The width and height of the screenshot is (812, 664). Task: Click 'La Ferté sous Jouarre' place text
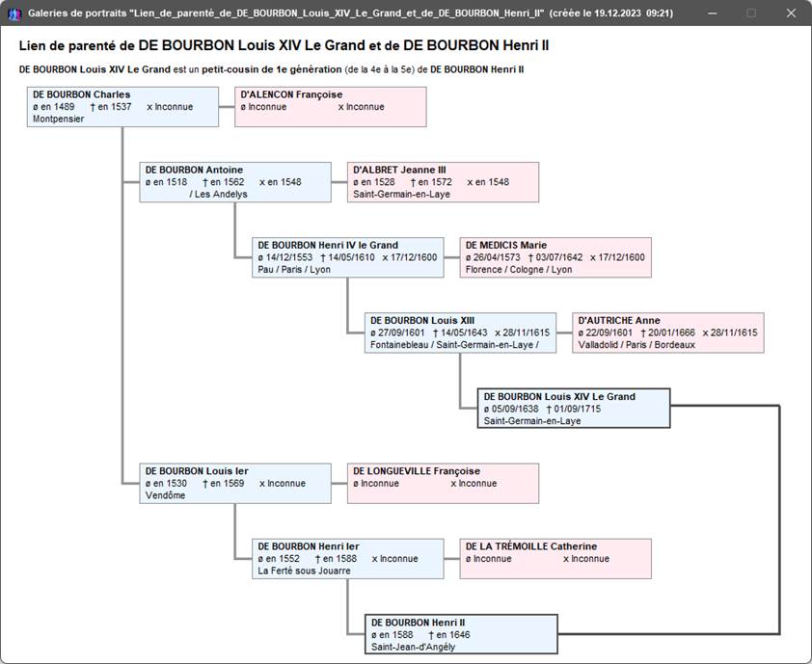[304, 571]
